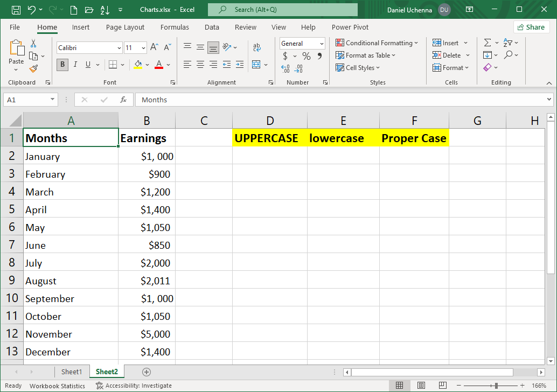Screen dimensions: 557x392
Task: Click the AutoSum sigma icon
Action: pyautogui.click(x=487, y=43)
